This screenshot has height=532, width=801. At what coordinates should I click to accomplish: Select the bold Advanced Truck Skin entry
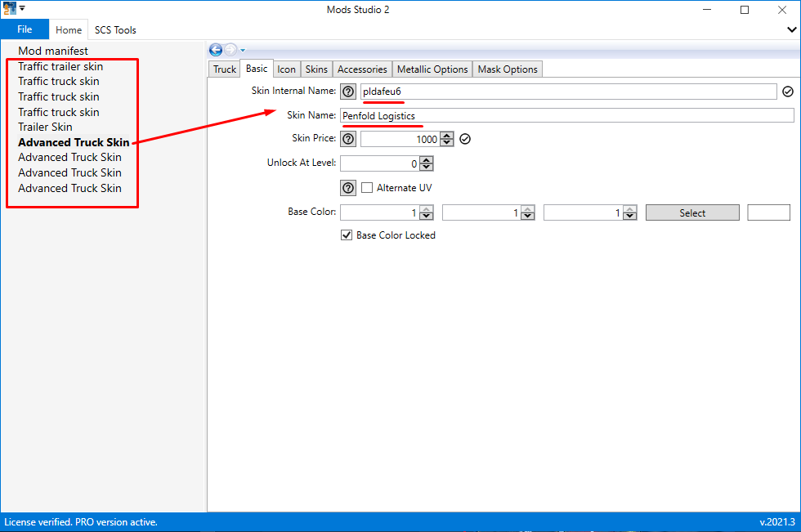tap(74, 141)
